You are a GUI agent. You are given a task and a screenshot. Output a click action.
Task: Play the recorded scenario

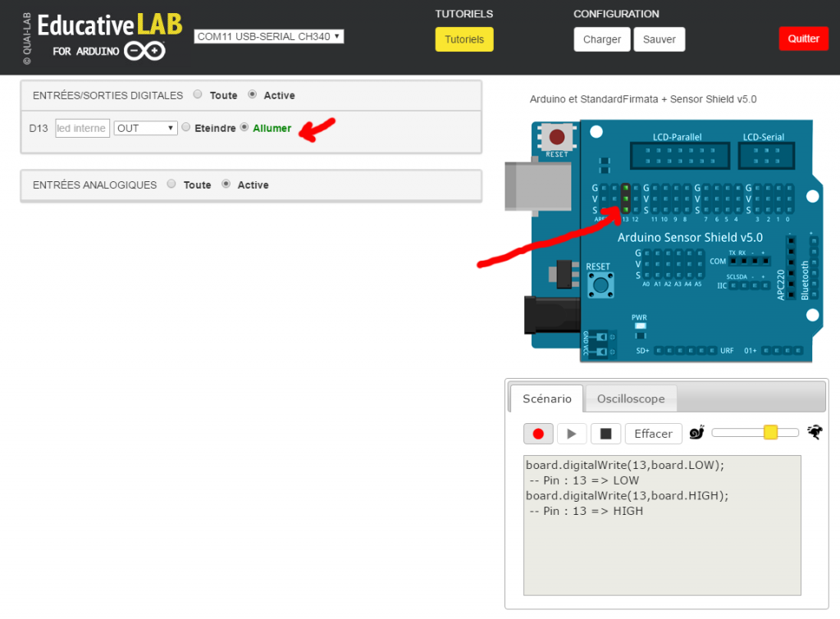pyautogui.click(x=572, y=434)
